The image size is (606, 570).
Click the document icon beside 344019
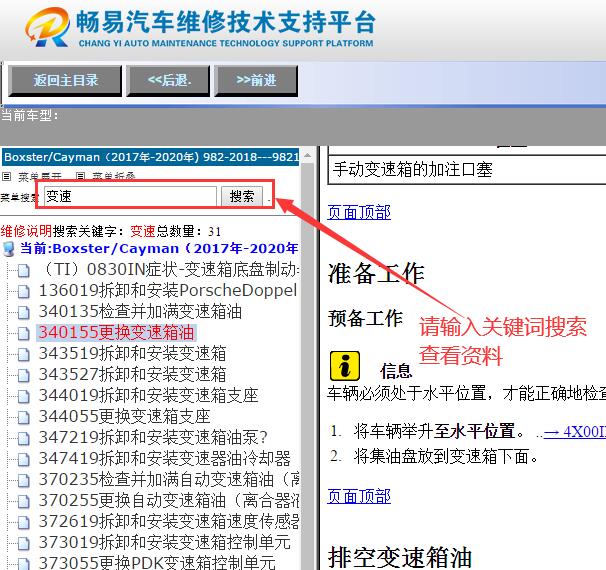pyautogui.click(x=24, y=396)
